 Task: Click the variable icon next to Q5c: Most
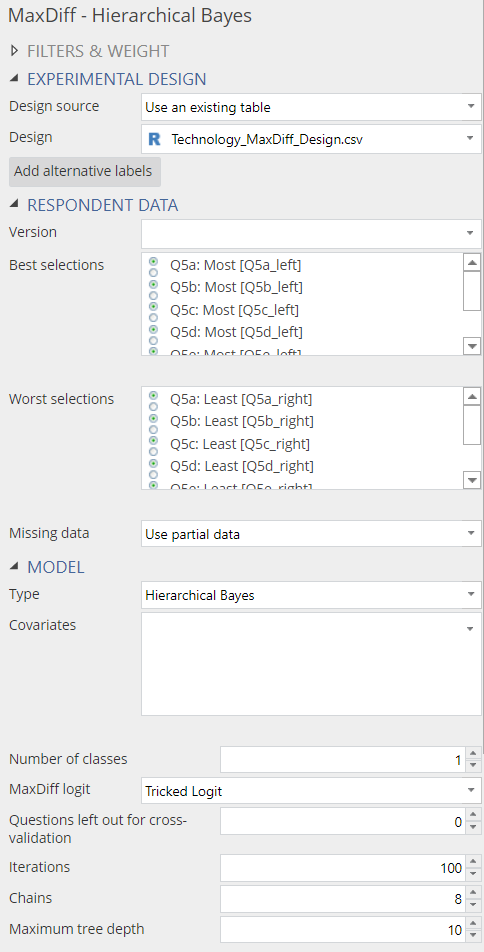(x=153, y=311)
